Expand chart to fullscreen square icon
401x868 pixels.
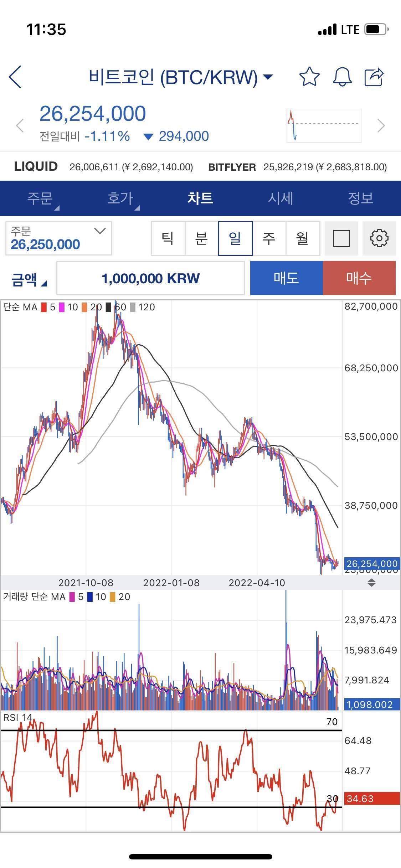coord(341,238)
